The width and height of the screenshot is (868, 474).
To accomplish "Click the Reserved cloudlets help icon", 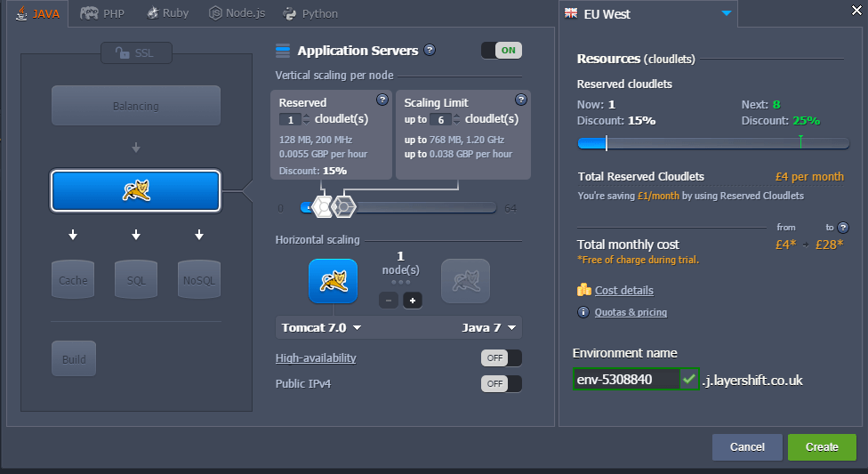I will 382,100.
